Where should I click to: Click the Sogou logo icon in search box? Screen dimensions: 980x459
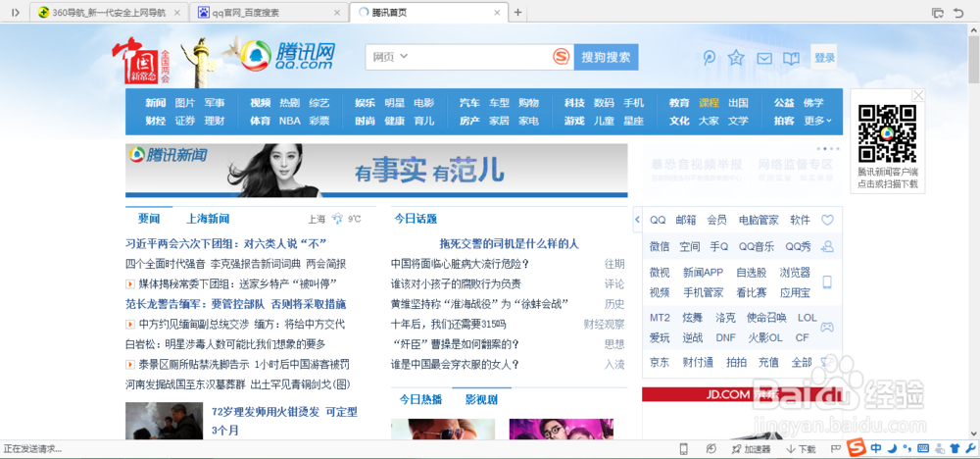coord(562,58)
